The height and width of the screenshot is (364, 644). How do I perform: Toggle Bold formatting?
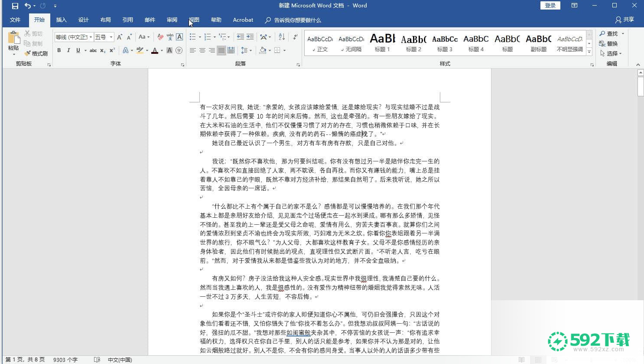click(x=59, y=50)
